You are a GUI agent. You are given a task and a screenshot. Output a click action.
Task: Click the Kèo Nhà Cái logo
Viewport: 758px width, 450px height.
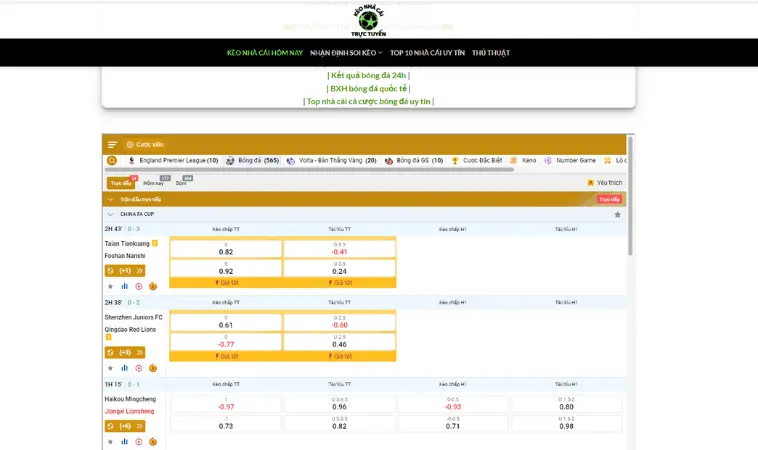369,19
